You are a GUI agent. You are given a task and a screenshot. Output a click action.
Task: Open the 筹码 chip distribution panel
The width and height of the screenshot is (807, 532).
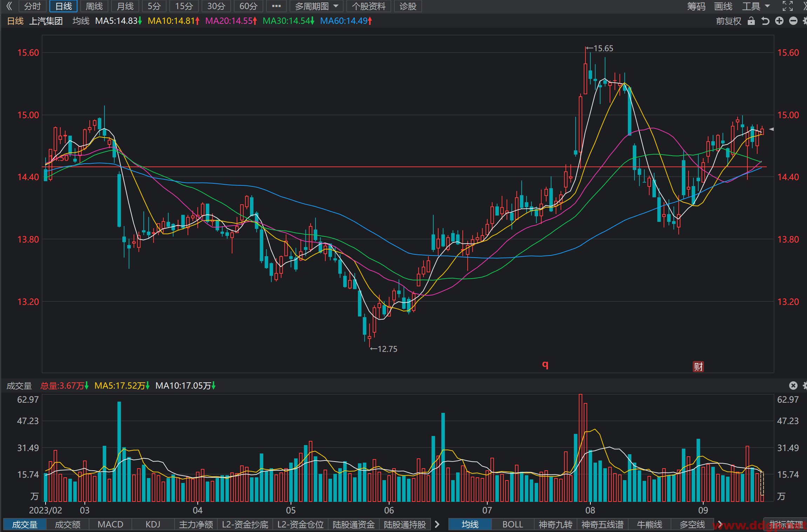pos(696,6)
